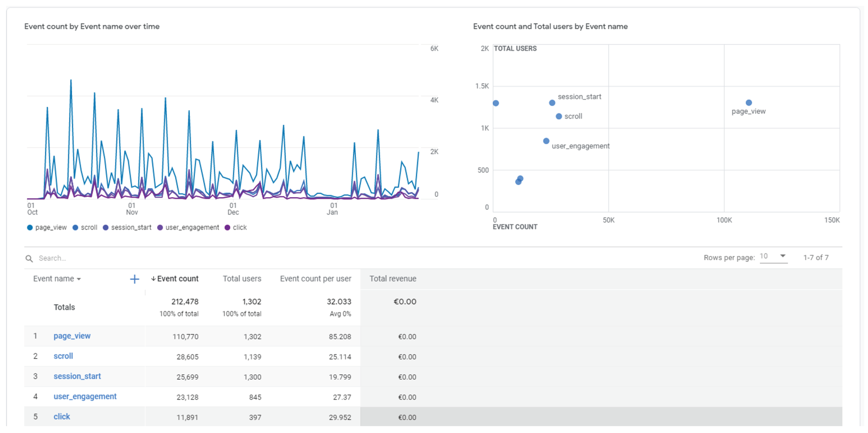
Task: Sort table by Total users column
Action: tap(242, 279)
